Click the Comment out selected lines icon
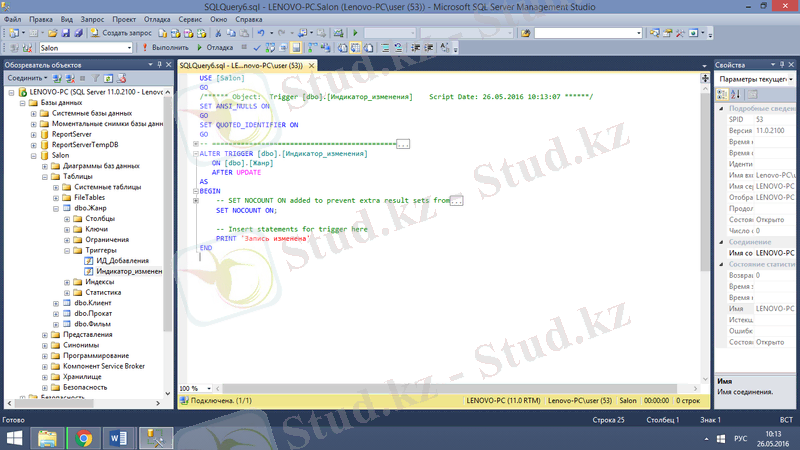This screenshot has height=450, width=800. click(385, 48)
